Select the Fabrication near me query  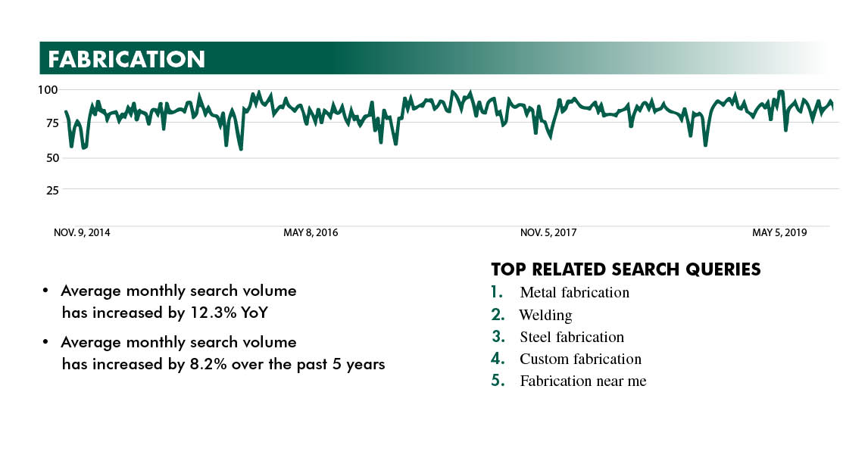[583, 381]
